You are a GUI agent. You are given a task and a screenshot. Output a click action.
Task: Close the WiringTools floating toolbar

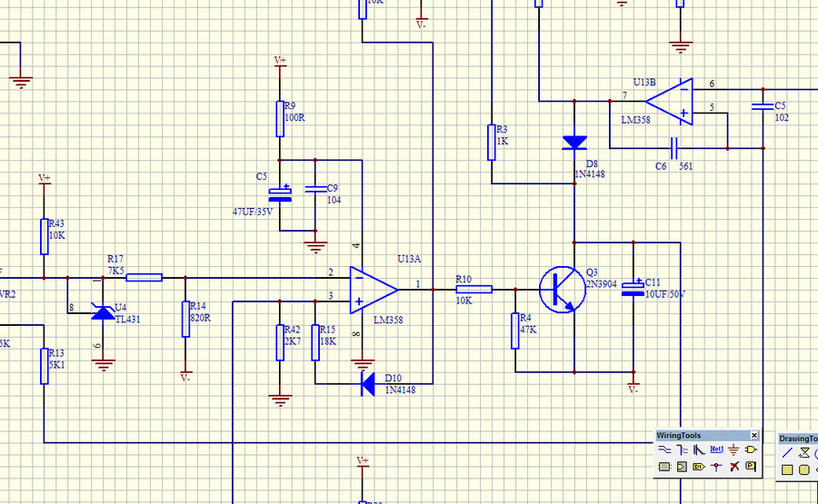click(x=754, y=435)
